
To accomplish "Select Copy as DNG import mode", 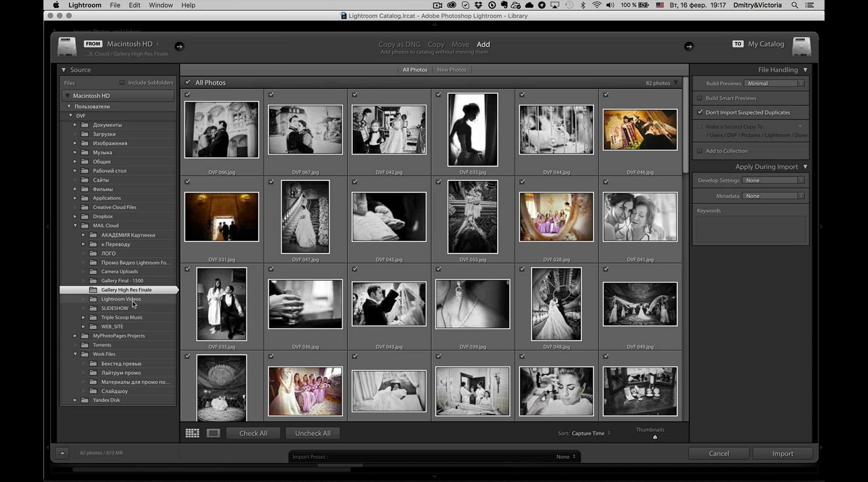I will coord(399,45).
